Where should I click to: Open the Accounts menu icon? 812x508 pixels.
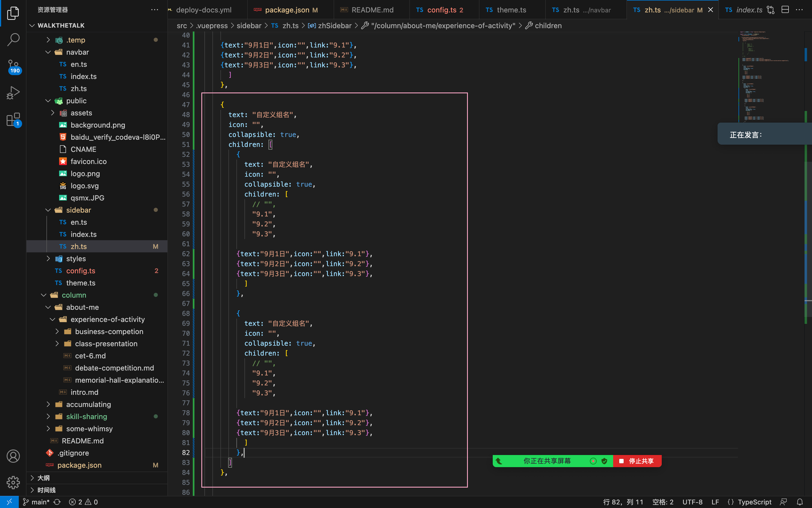[13, 456]
